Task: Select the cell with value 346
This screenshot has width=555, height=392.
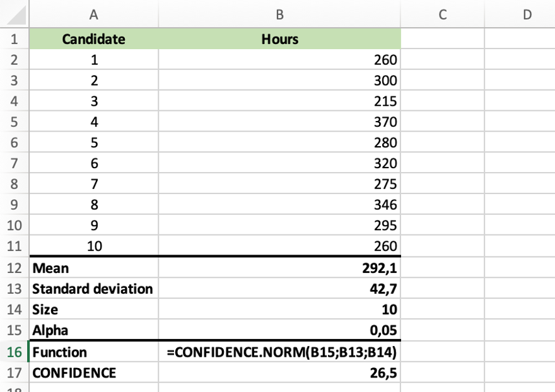Action: coord(279,205)
